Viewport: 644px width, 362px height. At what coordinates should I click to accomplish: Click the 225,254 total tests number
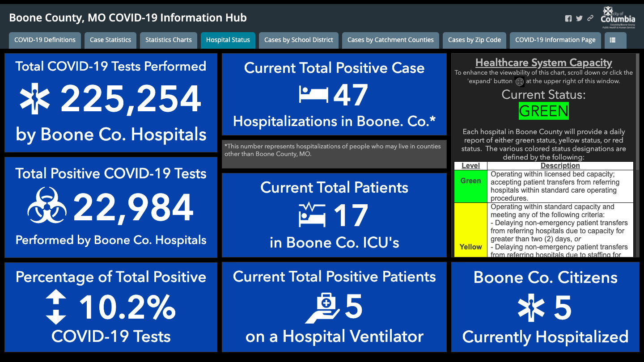131,99
